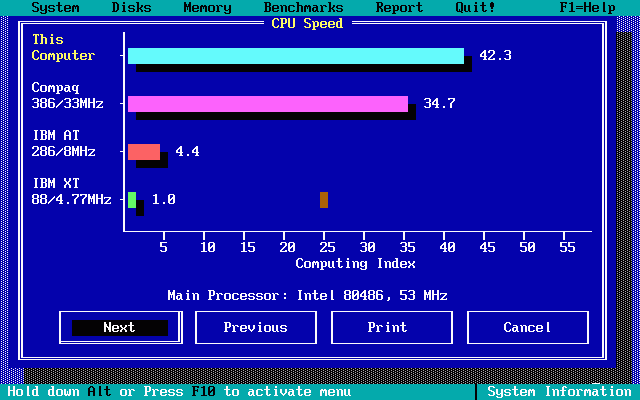
Task: Click the Compaq 386/33MHz label
Action: click(x=67, y=96)
